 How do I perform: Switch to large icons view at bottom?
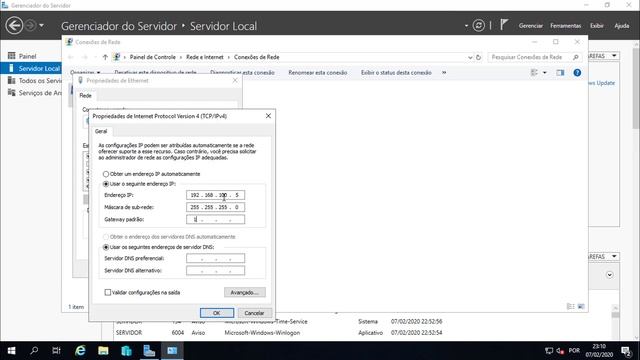[x=581, y=307]
